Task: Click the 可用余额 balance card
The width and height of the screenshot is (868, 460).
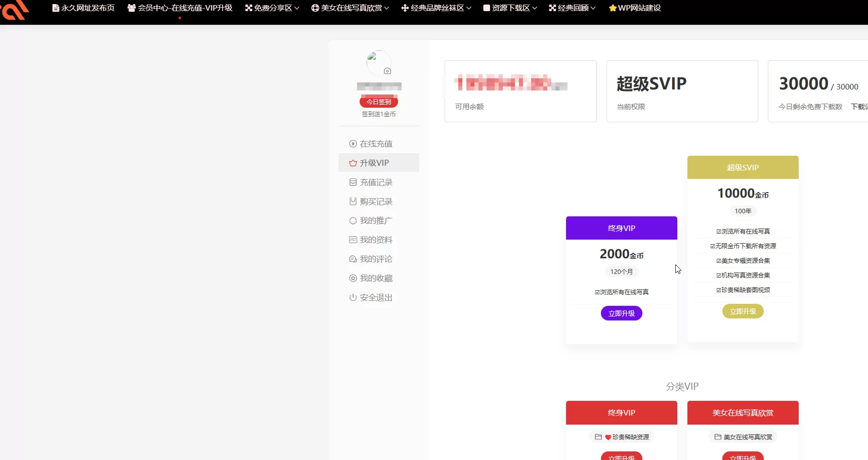Action: pyautogui.click(x=520, y=91)
